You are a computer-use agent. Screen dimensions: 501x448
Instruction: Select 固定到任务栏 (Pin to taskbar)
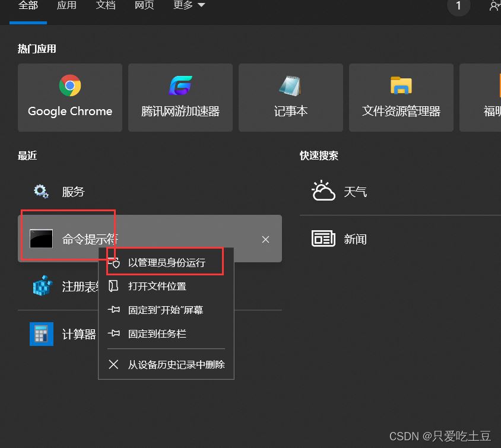tap(157, 334)
